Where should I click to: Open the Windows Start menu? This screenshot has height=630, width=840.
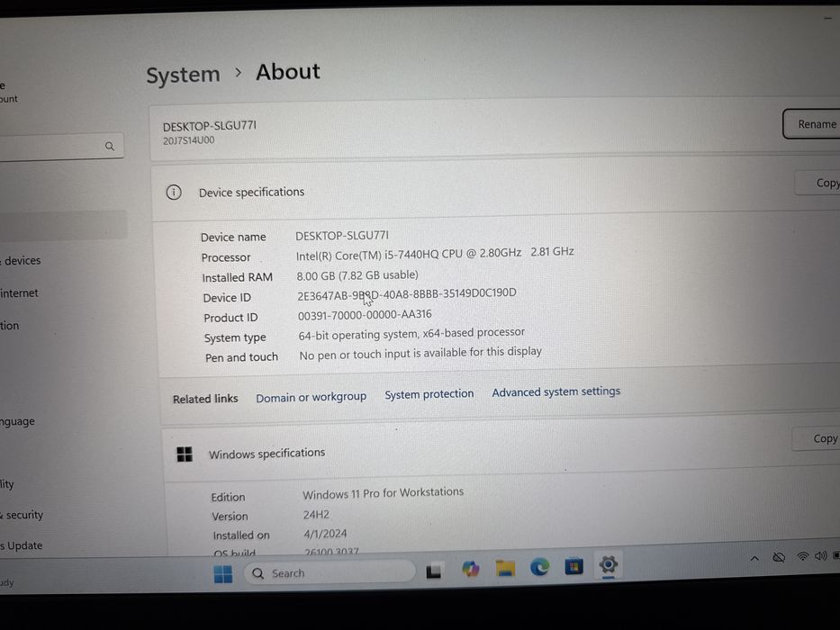click(x=223, y=574)
